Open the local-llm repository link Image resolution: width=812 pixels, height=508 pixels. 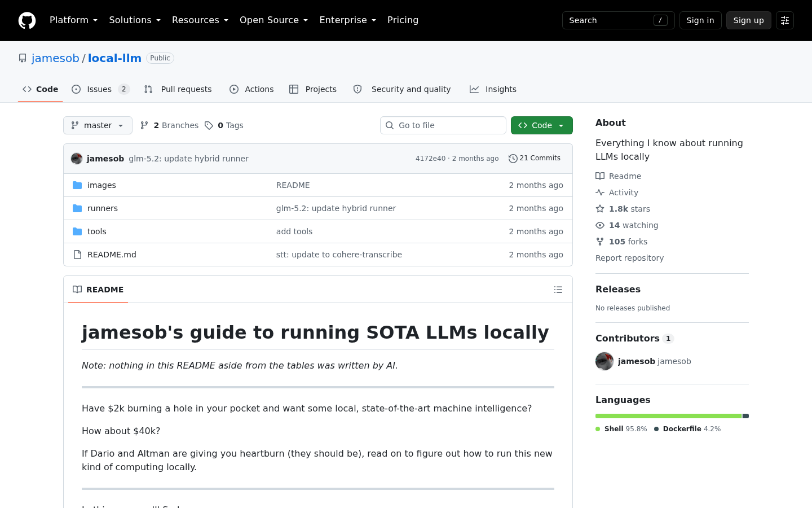point(114,58)
